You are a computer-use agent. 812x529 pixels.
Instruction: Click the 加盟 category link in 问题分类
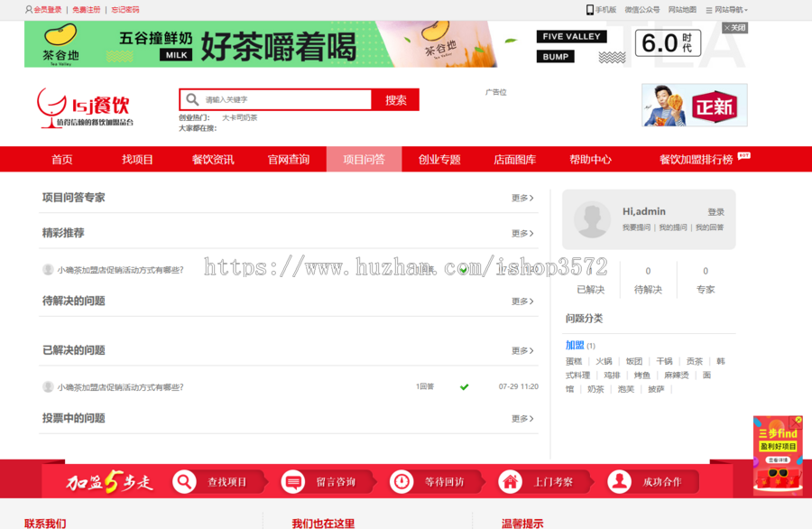point(574,345)
